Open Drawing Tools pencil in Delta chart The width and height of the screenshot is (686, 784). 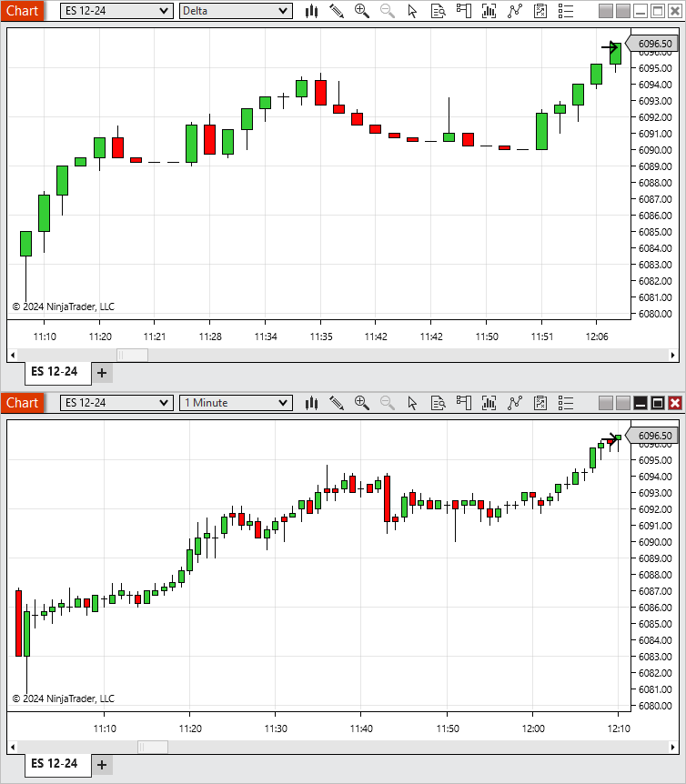point(337,11)
